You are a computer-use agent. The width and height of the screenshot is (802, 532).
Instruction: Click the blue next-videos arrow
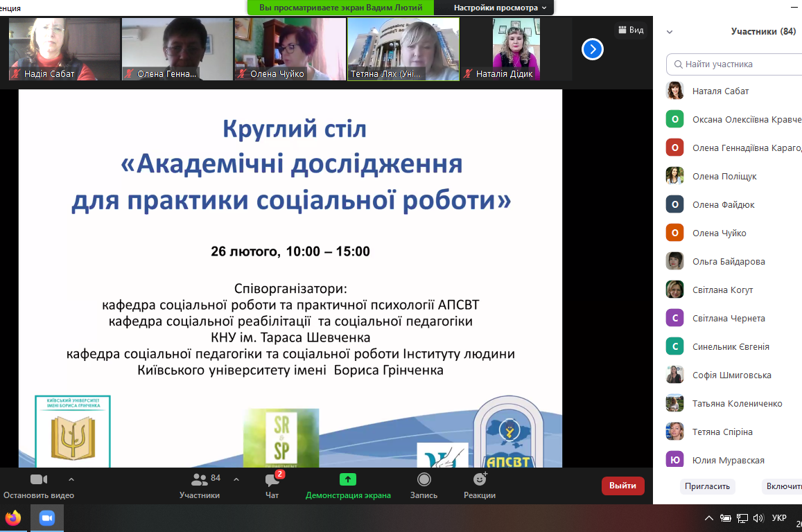click(x=592, y=49)
